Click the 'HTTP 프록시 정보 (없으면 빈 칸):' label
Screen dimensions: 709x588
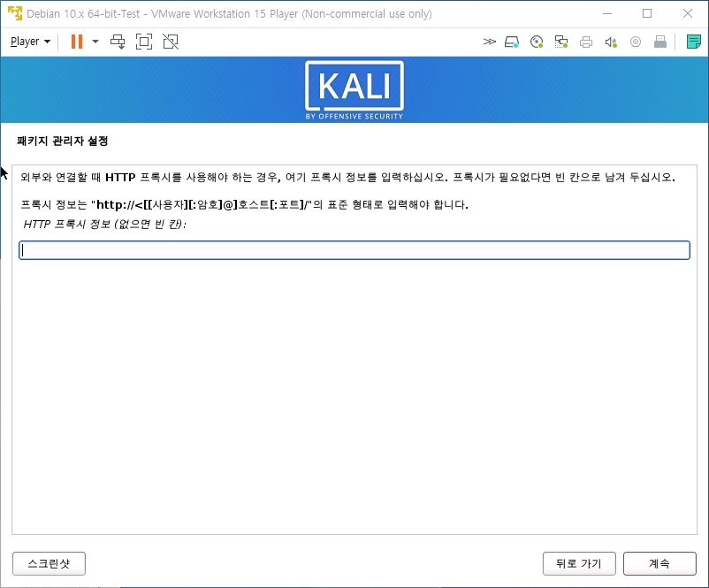(104, 224)
